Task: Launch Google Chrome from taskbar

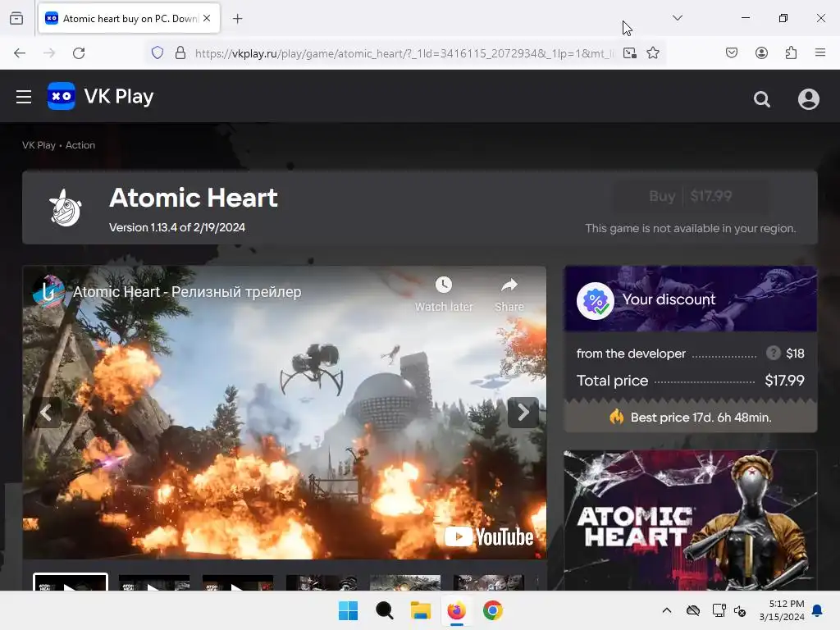Action: point(493,610)
